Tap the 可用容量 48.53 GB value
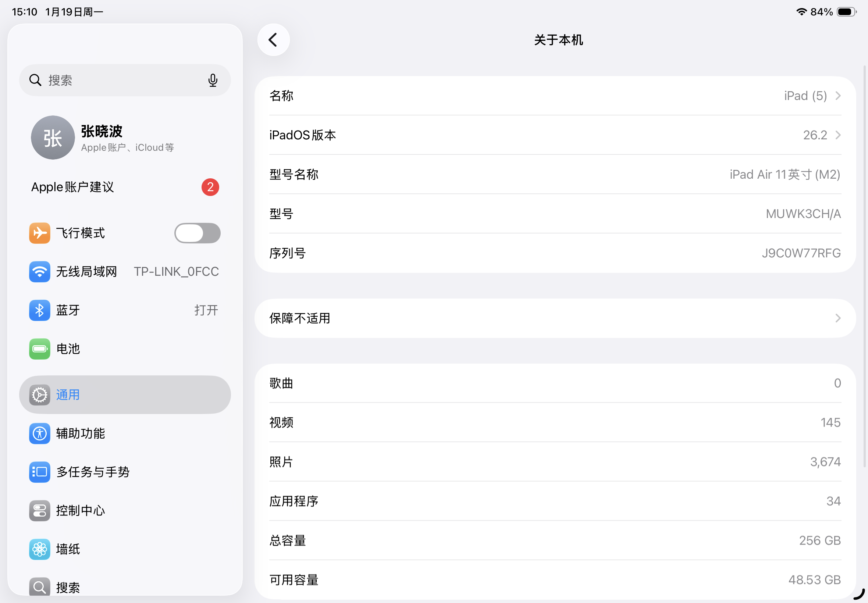The height and width of the screenshot is (603, 868). pos(814,580)
